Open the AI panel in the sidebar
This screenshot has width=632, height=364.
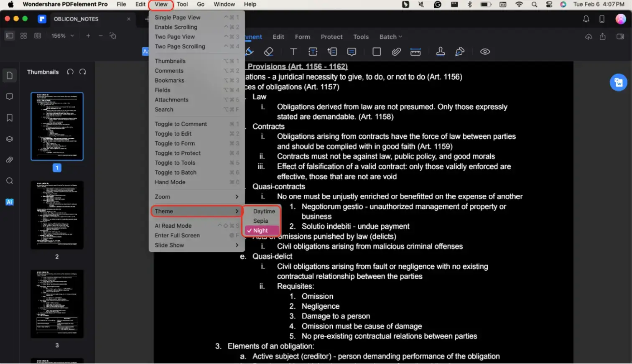[x=9, y=202]
